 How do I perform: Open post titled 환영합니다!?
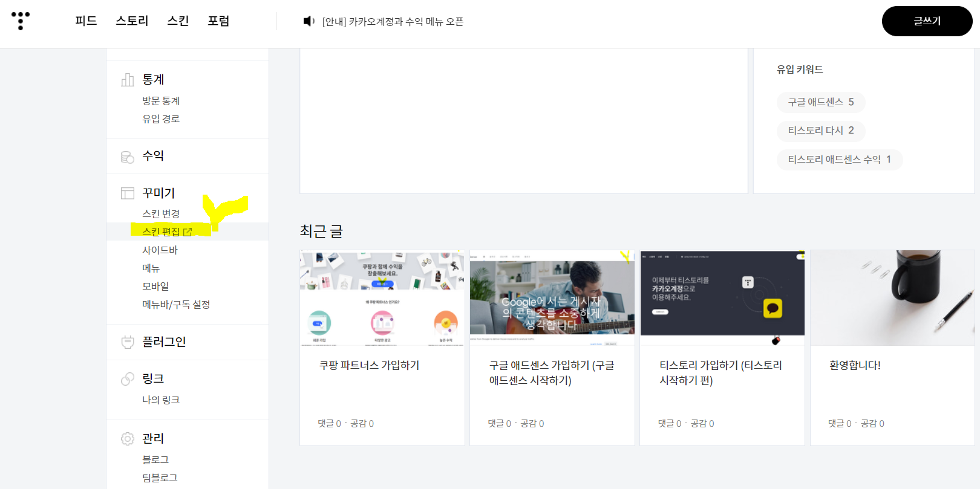point(855,366)
